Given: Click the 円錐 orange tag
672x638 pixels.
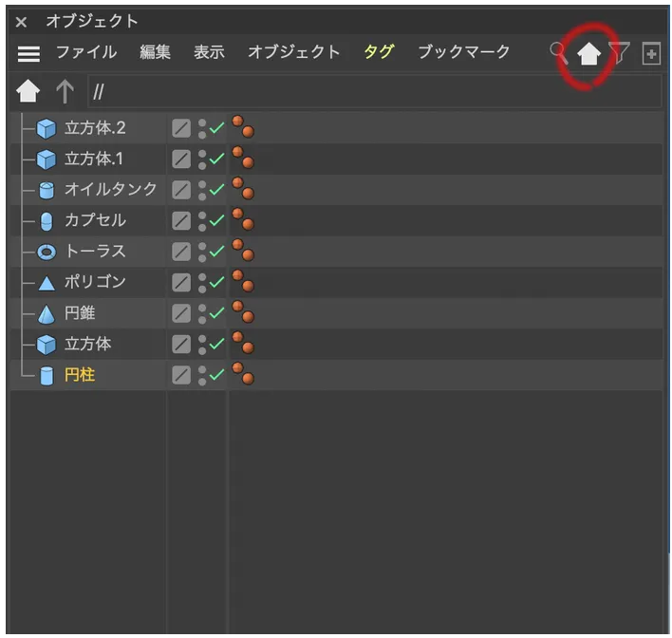Looking at the screenshot, I should (243, 311).
